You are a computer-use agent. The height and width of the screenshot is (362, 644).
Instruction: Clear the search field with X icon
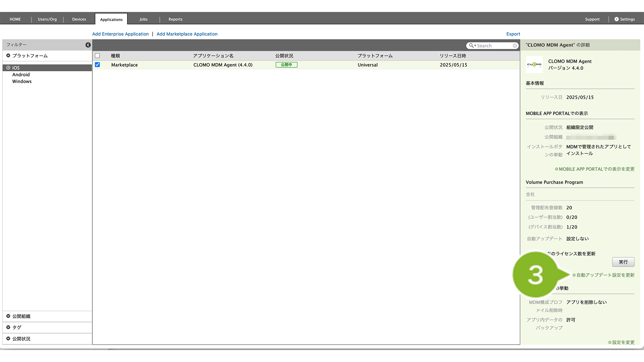515,46
